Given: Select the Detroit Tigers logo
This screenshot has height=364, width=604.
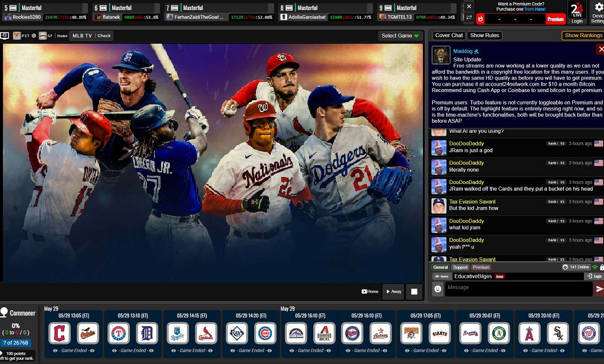Looking at the screenshot, I should (x=147, y=333).
